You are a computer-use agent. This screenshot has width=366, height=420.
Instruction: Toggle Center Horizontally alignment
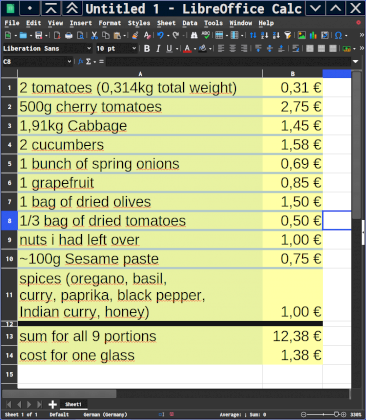click(x=232, y=49)
